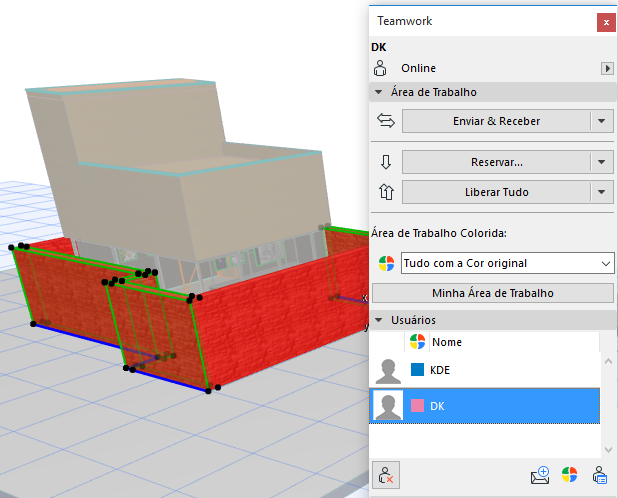Viewport: 618px width, 498px height.
Task: Click the colored workspace icon at panel bottom
Action: tap(569, 475)
